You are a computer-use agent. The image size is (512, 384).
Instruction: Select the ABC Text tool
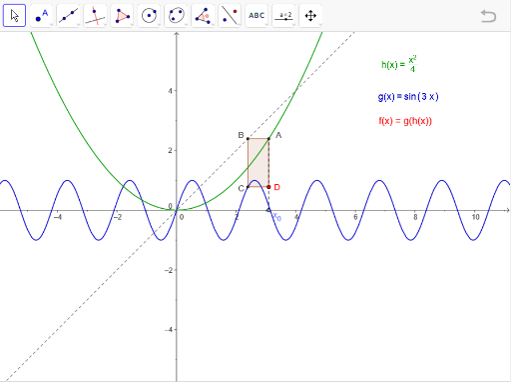pos(257,15)
